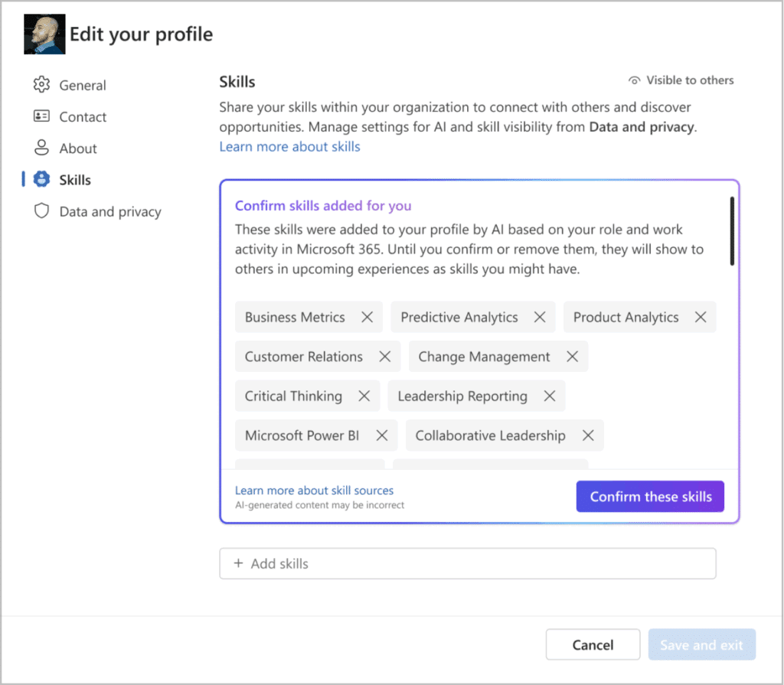Click the Customer Relations skill label
Viewport: 784px width, 685px height.
[303, 357]
